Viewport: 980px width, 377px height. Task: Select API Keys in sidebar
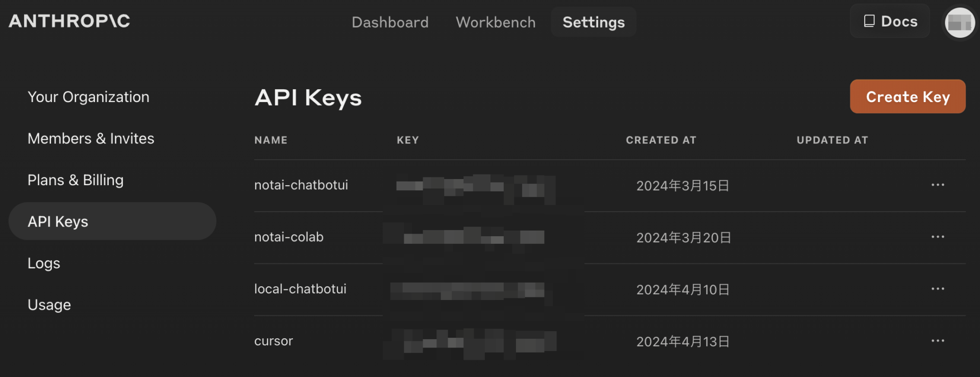point(58,221)
